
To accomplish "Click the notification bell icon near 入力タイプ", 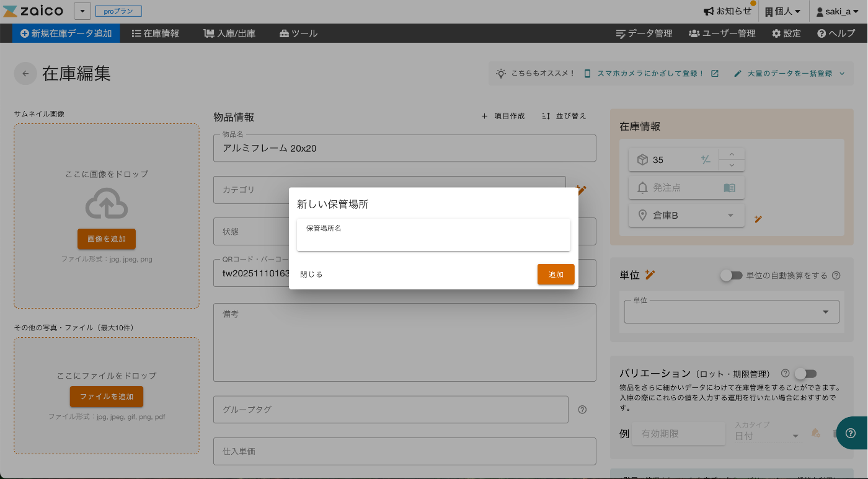I will [x=815, y=434].
